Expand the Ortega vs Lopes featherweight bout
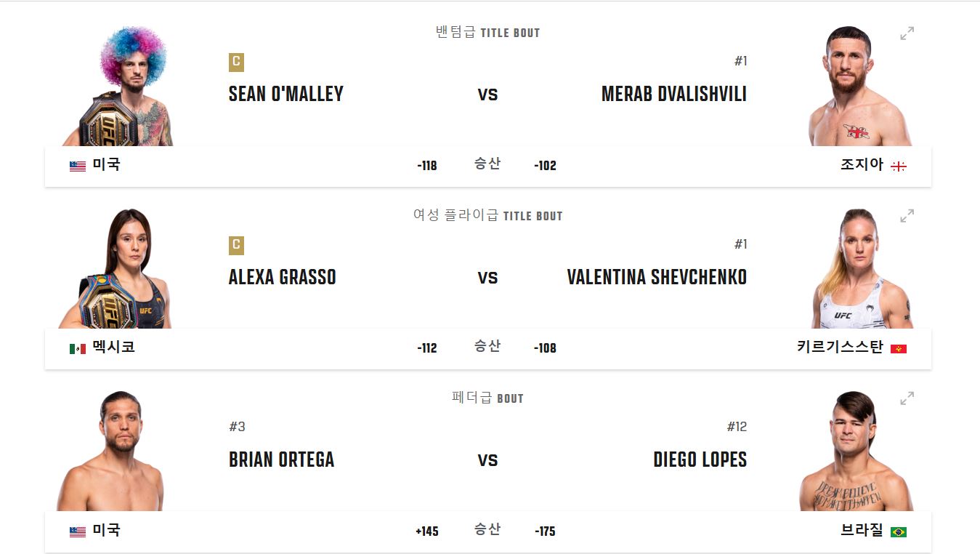 (905, 398)
